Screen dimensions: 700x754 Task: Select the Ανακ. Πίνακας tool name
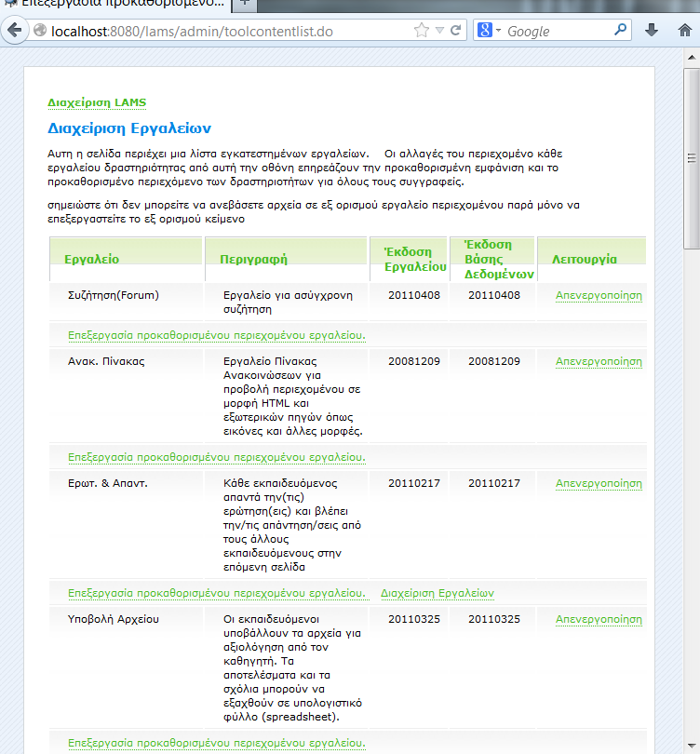[x=106, y=361]
